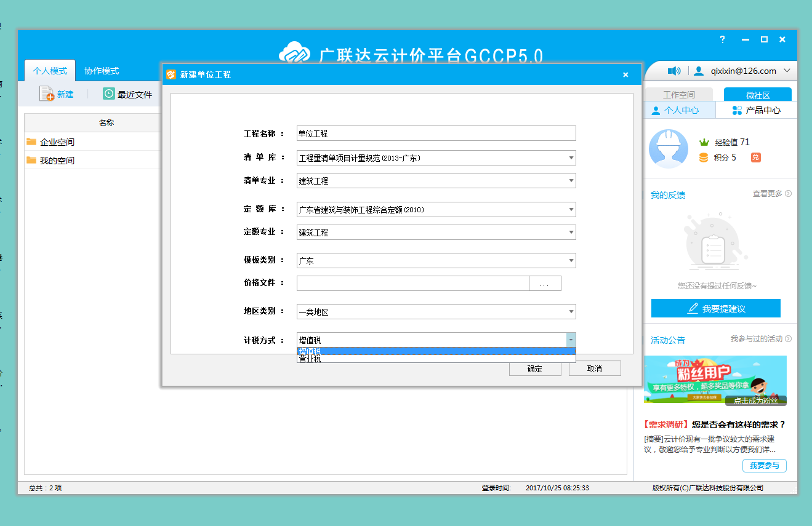Click the 我参与过的活动 link
Viewport: 812px width, 526px height.
click(756, 339)
